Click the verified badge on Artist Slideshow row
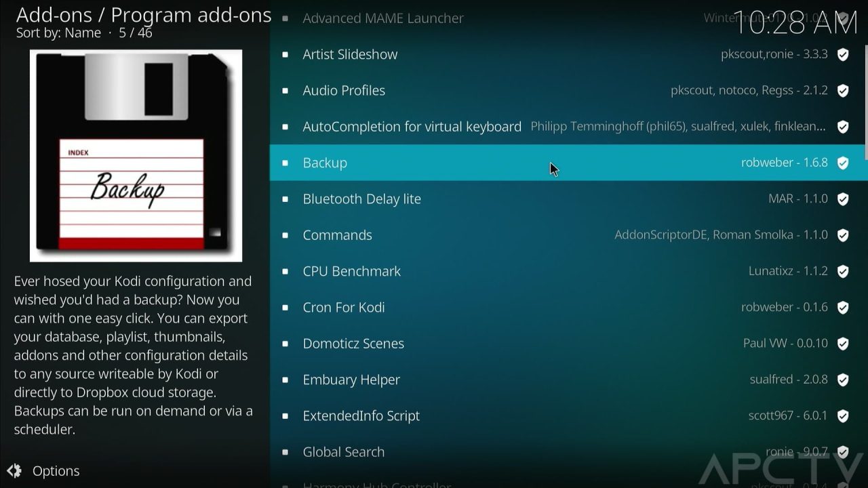 [x=843, y=54]
